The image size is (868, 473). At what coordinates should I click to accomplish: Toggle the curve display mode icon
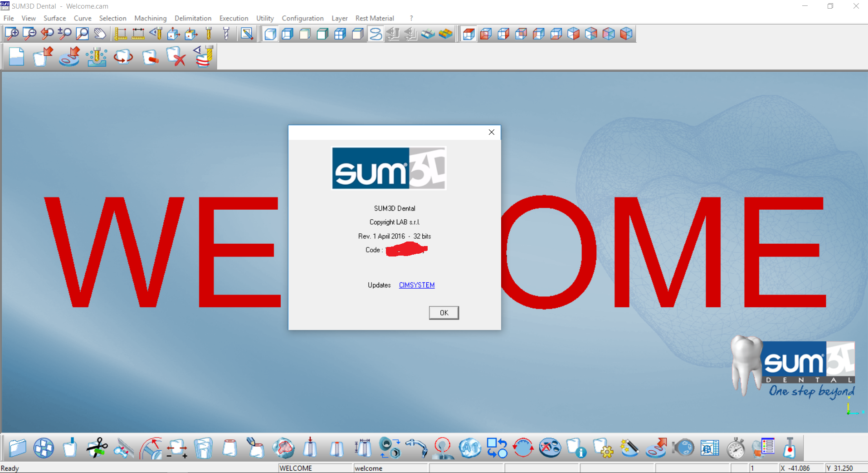[x=375, y=34]
